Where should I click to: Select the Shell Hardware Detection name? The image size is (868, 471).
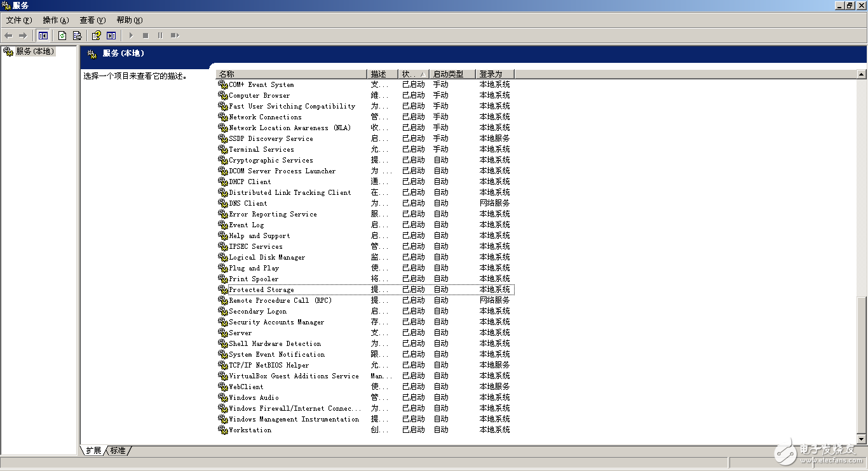click(275, 343)
